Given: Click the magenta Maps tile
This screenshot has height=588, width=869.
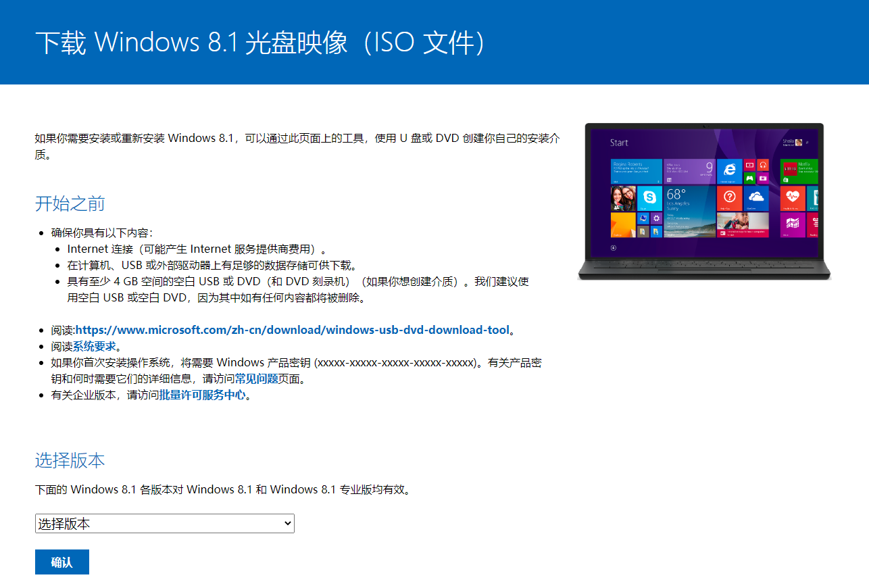Looking at the screenshot, I should pos(793,225).
